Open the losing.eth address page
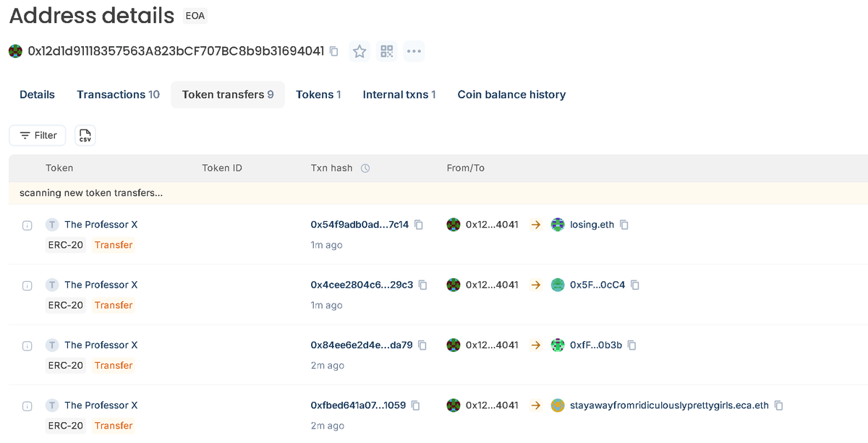868x443 pixels. (x=592, y=225)
